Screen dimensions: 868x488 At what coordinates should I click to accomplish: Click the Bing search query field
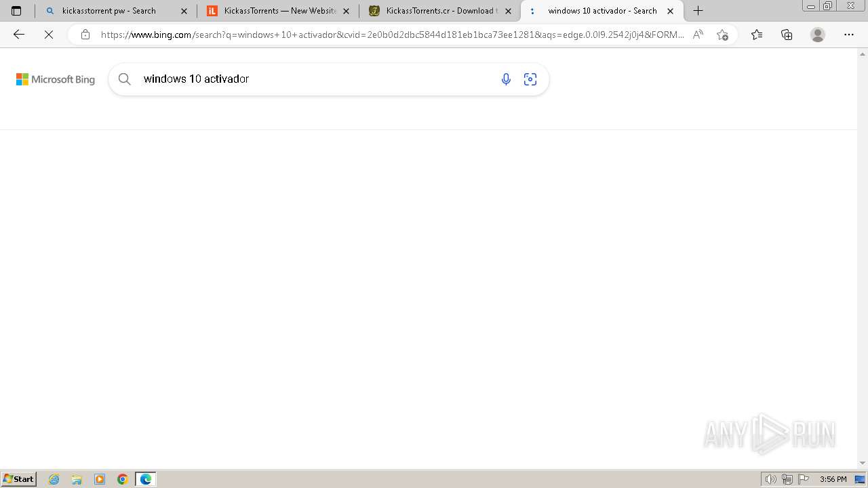pyautogui.click(x=316, y=79)
